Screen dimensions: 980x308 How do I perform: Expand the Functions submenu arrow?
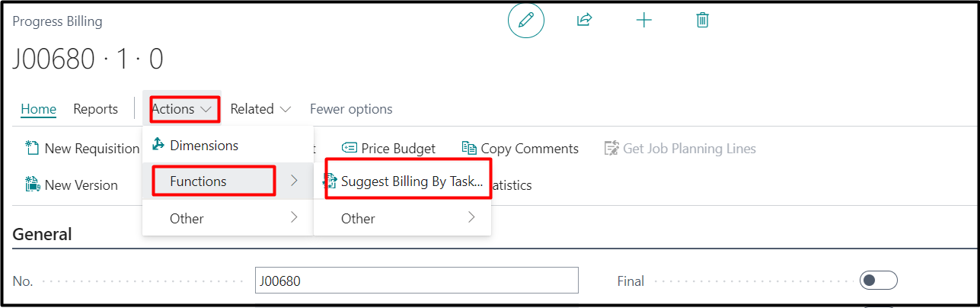[294, 181]
